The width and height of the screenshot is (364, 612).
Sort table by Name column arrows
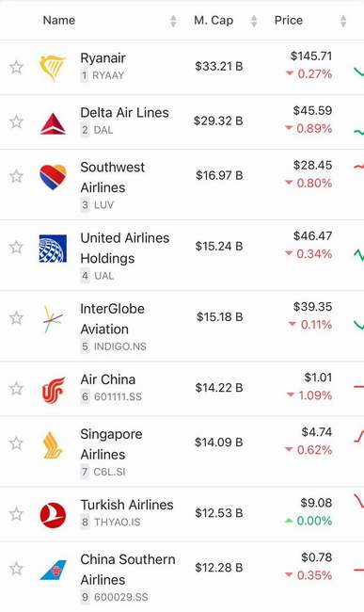173,21
